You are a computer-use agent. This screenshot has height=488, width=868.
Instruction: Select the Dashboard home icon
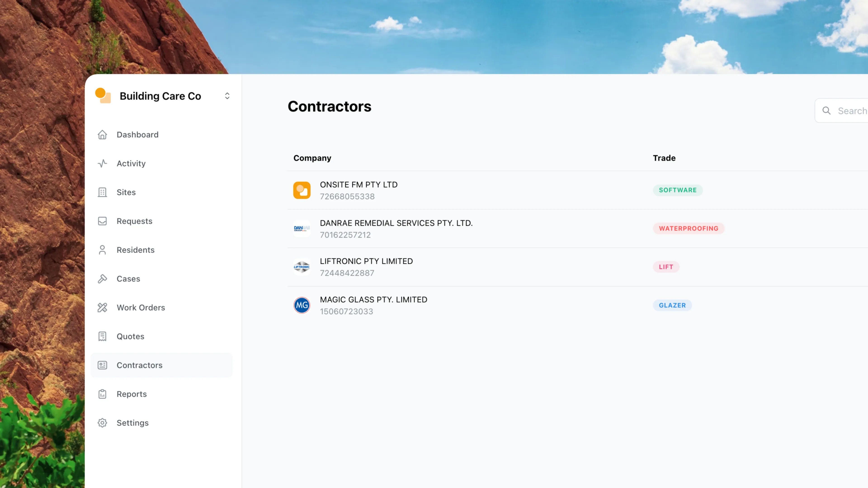point(102,135)
